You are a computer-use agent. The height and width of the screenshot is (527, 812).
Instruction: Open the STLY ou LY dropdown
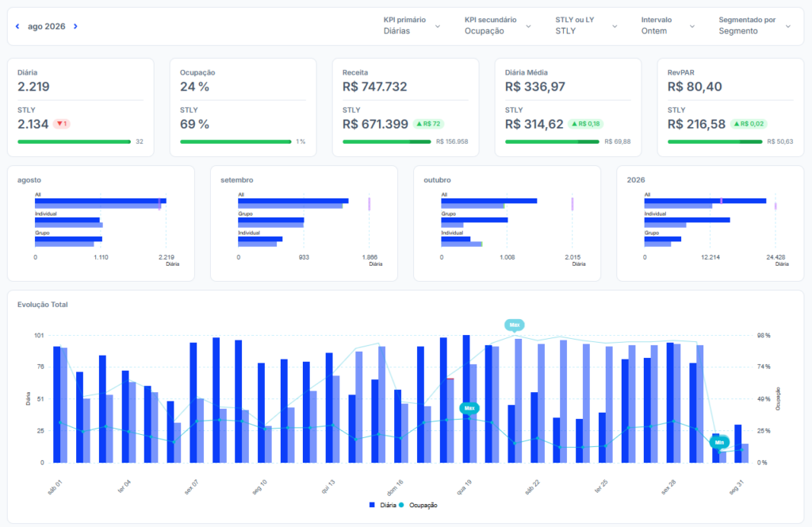tap(586, 26)
